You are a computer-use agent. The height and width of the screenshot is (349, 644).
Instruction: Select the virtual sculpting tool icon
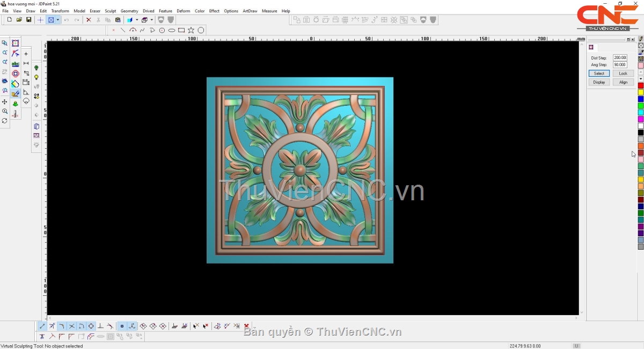click(x=16, y=94)
